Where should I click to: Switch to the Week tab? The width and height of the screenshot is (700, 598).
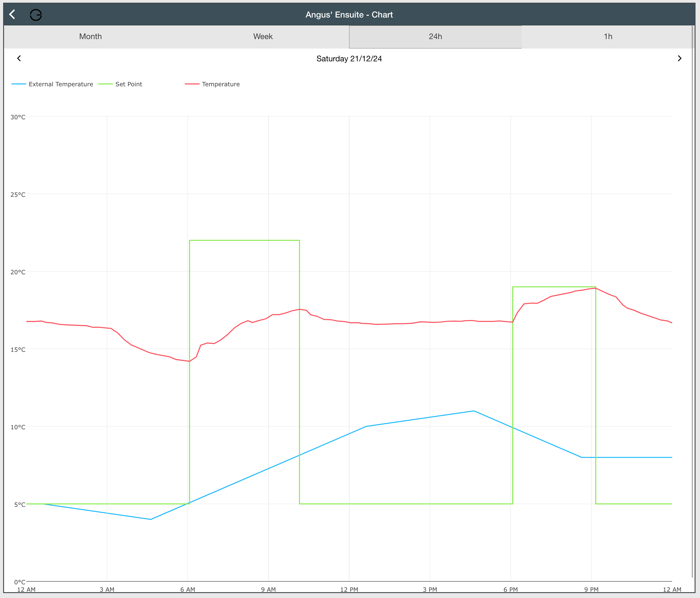(263, 36)
